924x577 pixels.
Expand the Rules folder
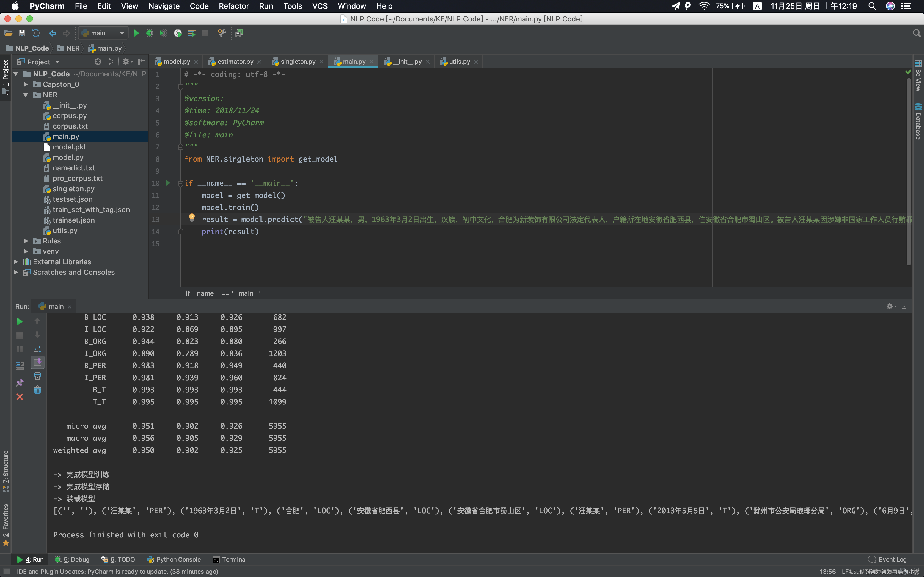(26, 241)
